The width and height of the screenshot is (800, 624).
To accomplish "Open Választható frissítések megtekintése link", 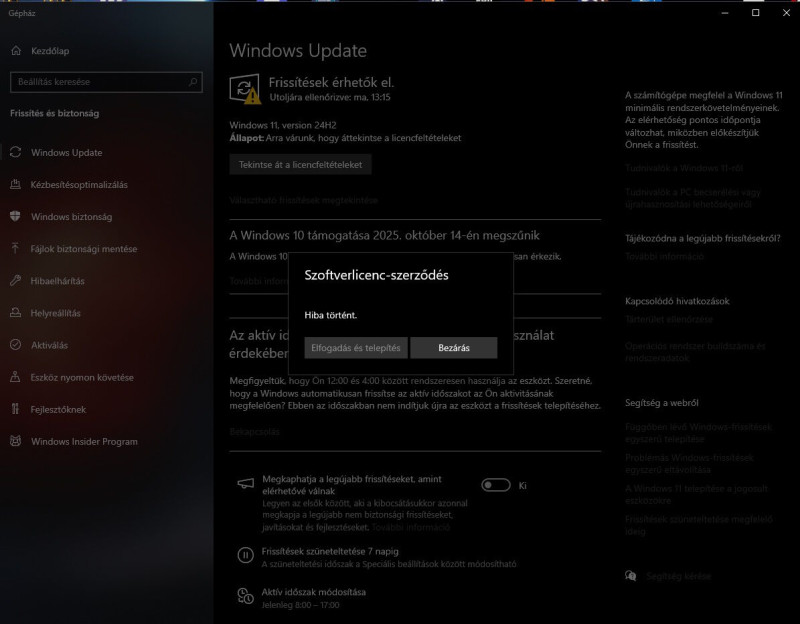I will point(304,201).
